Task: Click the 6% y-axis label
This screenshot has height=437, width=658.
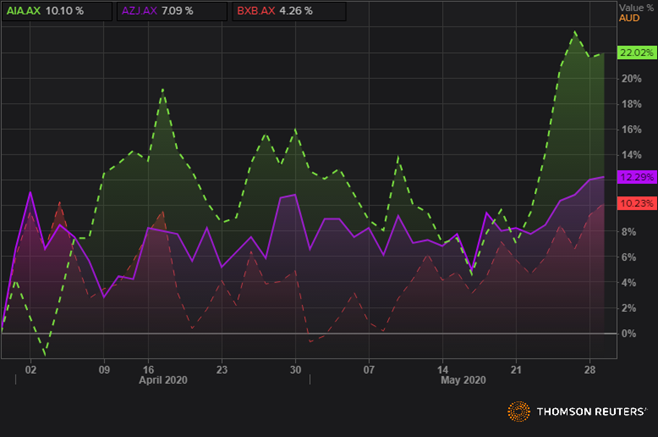Action: pos(629,257)
